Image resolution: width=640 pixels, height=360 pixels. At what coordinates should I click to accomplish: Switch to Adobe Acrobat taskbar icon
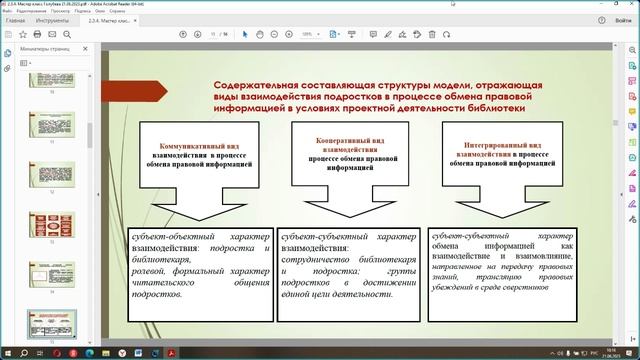(x=171, y=353)
